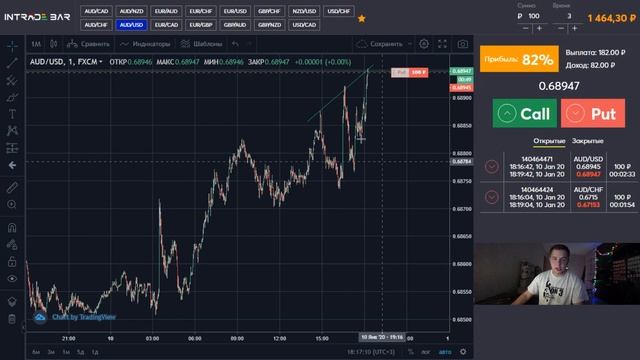The width and height of the screenshot is (640, 360).
Task: Set chart range to 1д
Action: click(x=95, y=352)
